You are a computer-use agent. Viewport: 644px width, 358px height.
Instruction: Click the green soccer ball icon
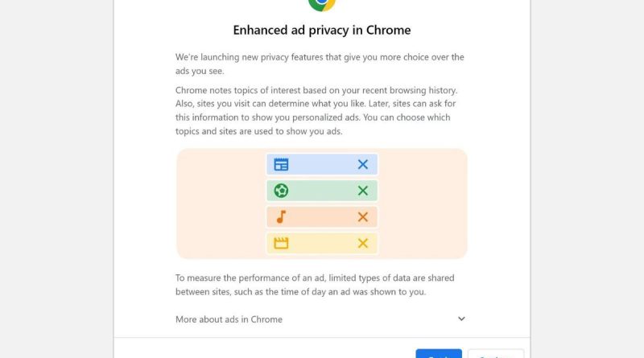coord(281,191)
